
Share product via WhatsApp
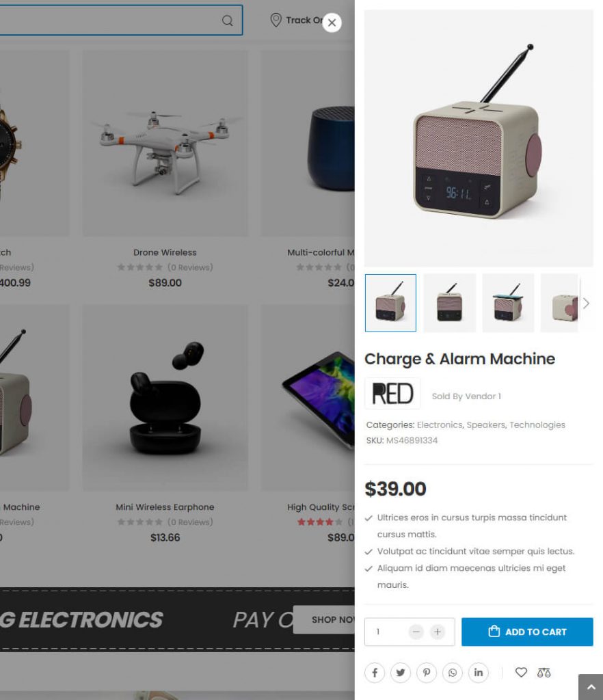coord(453,673)
